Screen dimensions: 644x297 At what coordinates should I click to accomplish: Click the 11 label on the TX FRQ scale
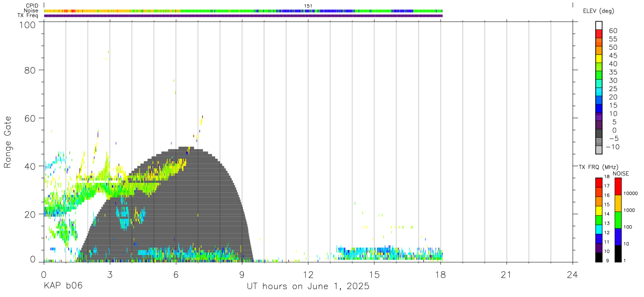(x=608, y=242)
